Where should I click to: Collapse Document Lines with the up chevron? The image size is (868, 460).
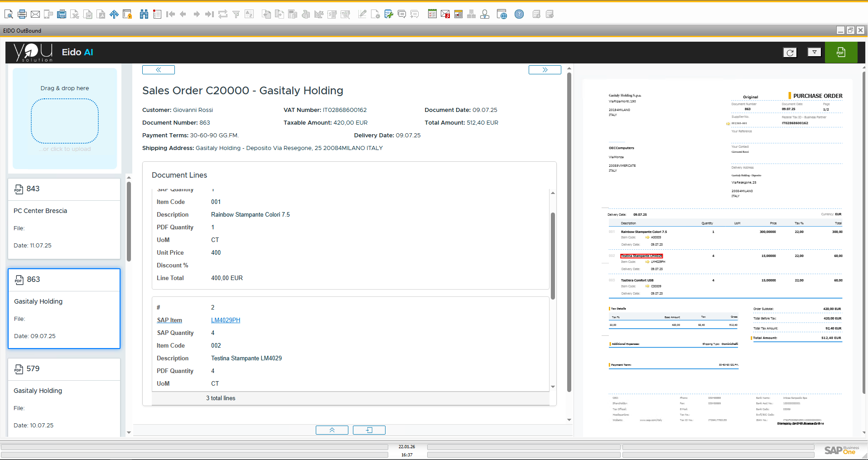pos(332,430)
